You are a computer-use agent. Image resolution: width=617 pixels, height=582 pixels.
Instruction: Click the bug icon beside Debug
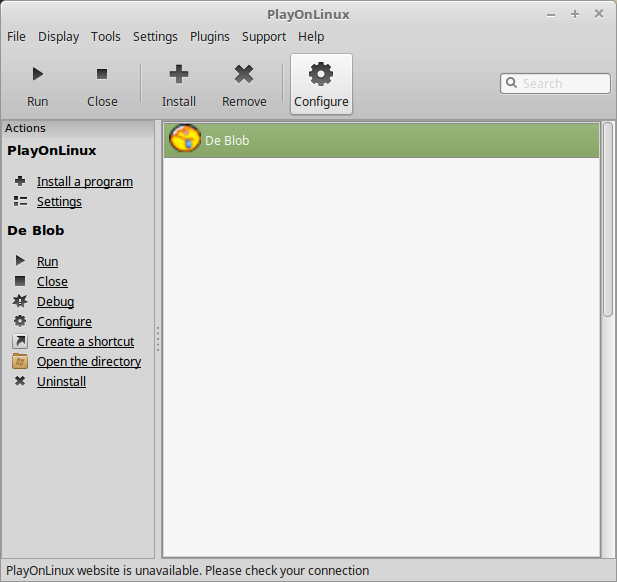(x=20, y=301)
